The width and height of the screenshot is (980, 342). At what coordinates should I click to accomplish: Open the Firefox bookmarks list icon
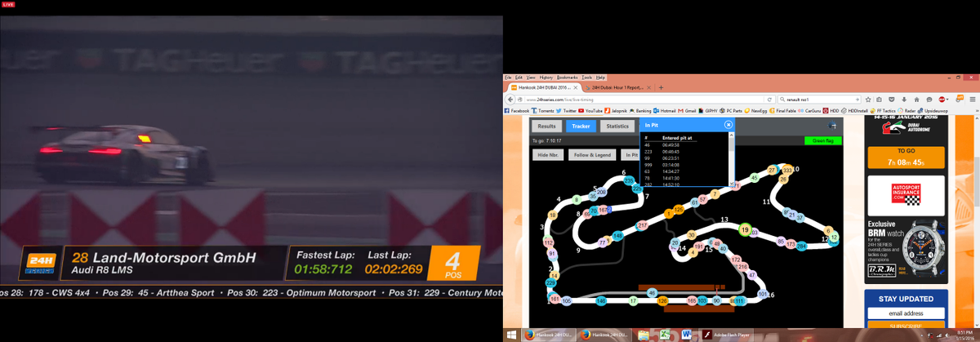pyautogui.click(x=879, y=100)
